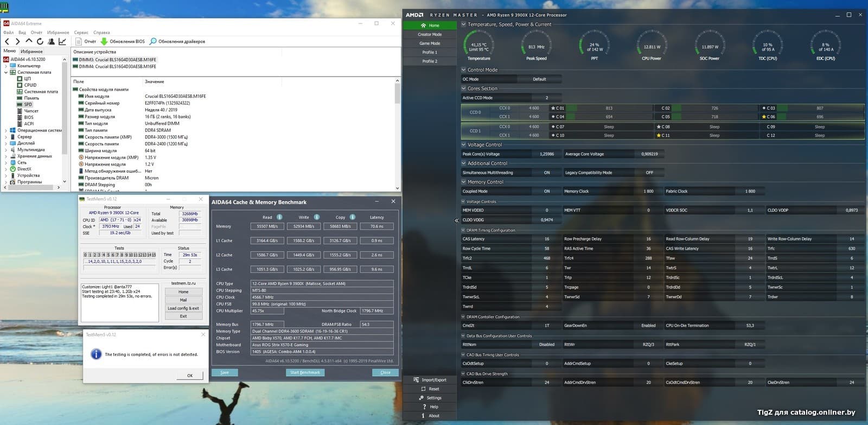Toggle Coupled Mode ON switch

547,191
